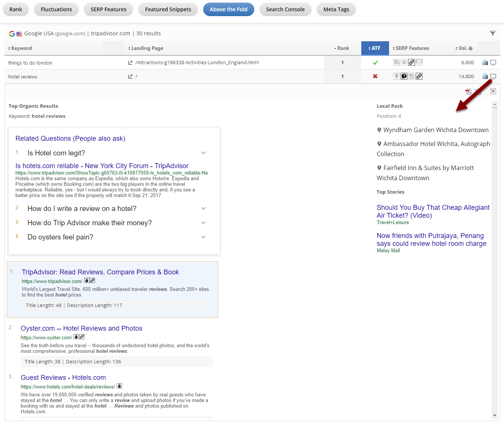Click monitor SERP preview icon for things to do london

pos(493,63)
